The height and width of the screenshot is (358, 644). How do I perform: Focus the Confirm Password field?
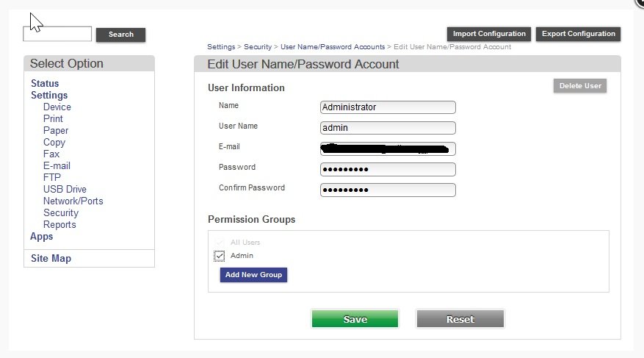click(388, 190)
